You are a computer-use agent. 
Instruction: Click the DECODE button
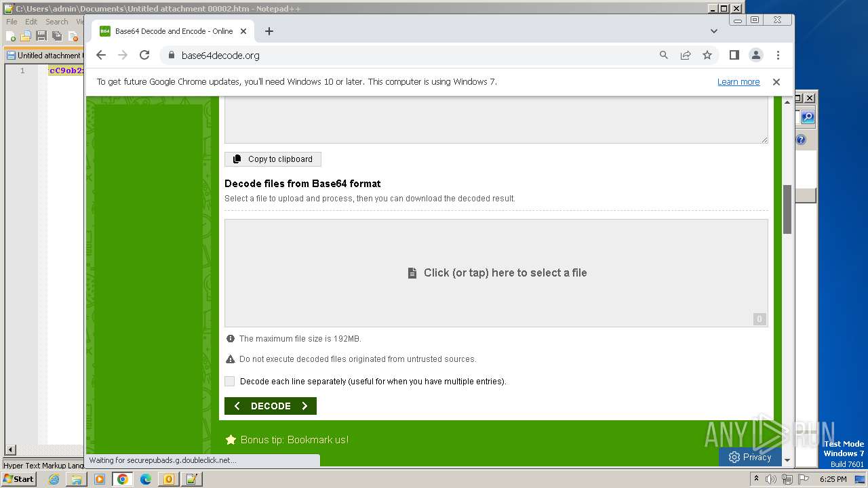click(271, 406)
